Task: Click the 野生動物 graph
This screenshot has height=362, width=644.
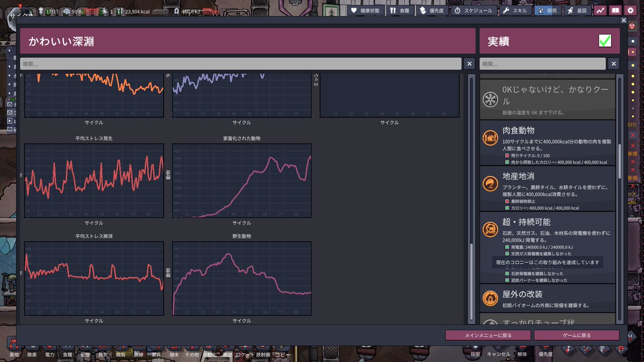Action: (241, 278)
